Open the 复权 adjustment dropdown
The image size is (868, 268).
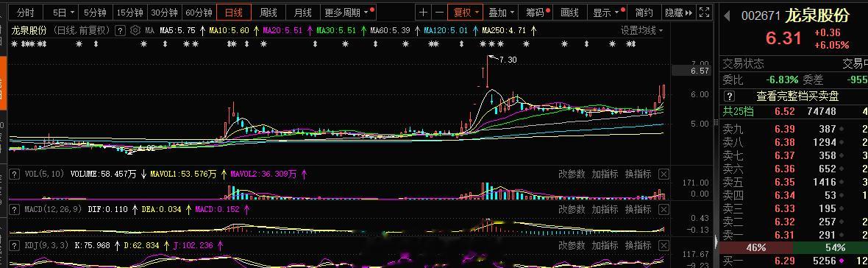(x=466, y=13)
